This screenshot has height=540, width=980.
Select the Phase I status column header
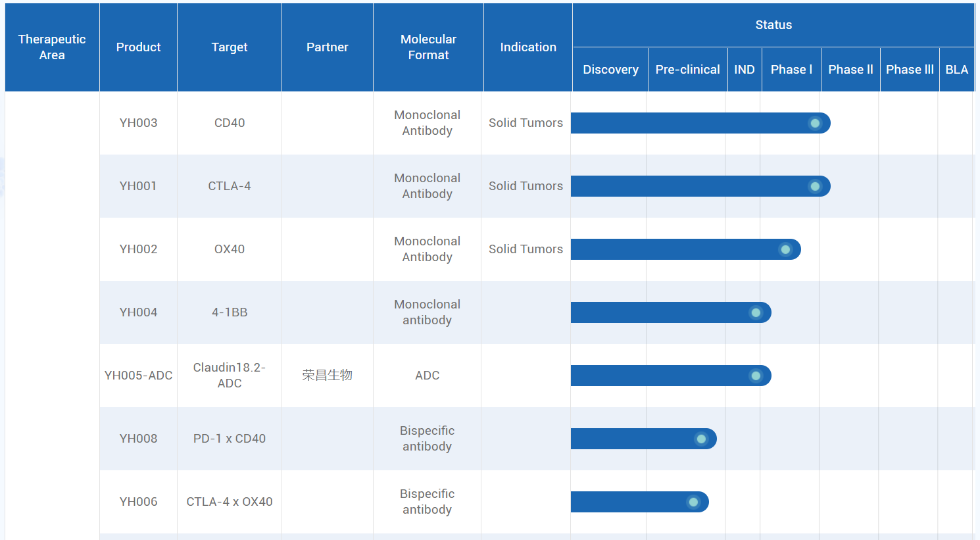[x=791, y=69]
